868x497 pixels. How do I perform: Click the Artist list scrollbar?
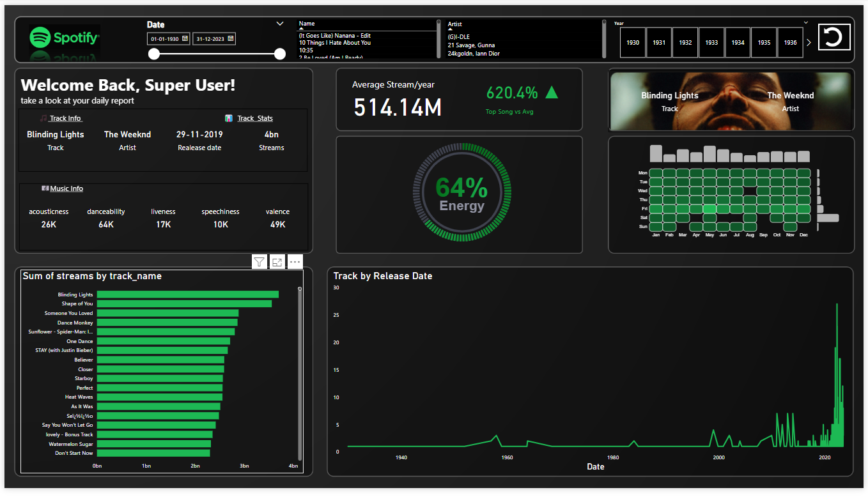click(x=604, y=38)
